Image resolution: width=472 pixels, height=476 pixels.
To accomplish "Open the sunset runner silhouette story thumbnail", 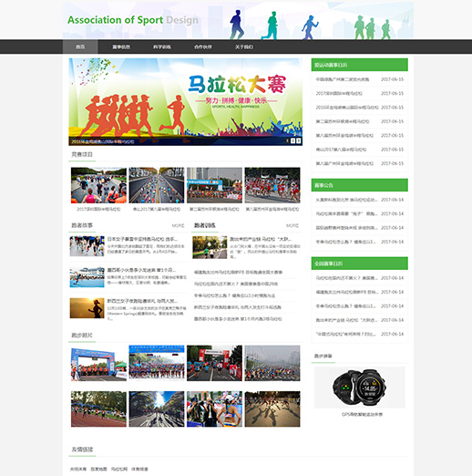I will [87, 308].
